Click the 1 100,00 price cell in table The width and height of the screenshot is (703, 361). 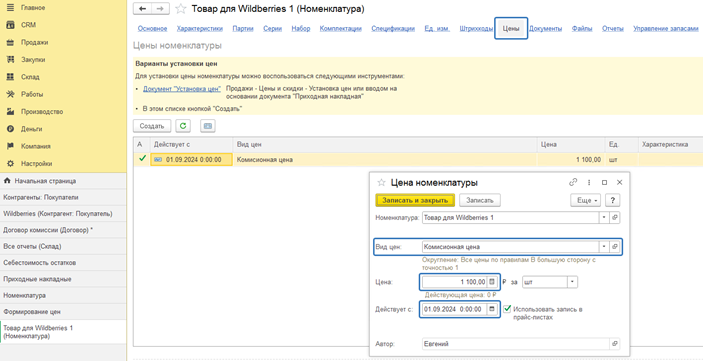click(571, 160)
